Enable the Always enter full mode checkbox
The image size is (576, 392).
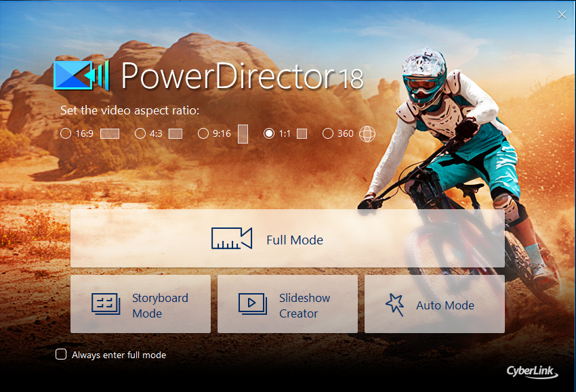61,354
